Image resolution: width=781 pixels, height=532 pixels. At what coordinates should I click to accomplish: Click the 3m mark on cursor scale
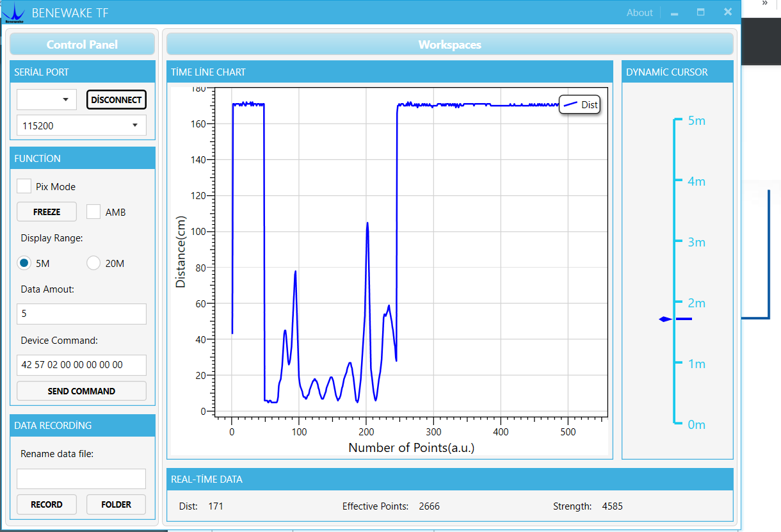[696, 242]
